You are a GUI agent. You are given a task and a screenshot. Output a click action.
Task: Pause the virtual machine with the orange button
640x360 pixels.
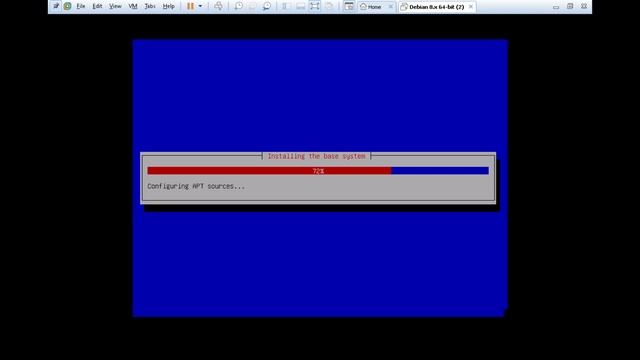click(190, 6)
